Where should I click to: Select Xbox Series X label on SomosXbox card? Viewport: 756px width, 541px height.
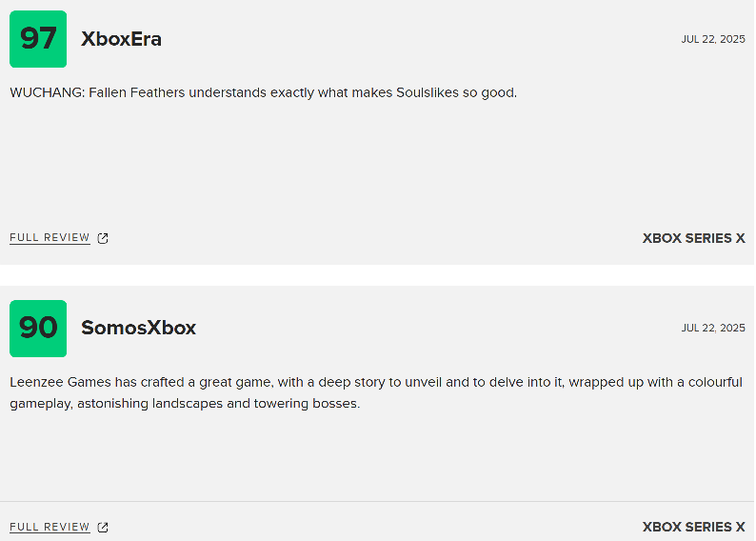tap(694, 527)
